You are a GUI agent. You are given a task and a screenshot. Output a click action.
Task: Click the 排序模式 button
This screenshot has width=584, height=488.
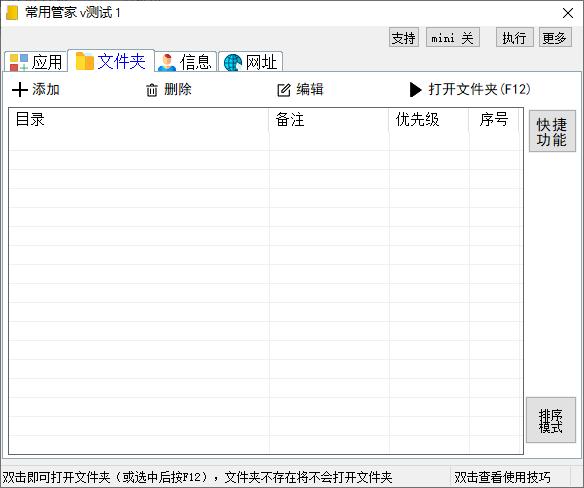click(551, 420)
